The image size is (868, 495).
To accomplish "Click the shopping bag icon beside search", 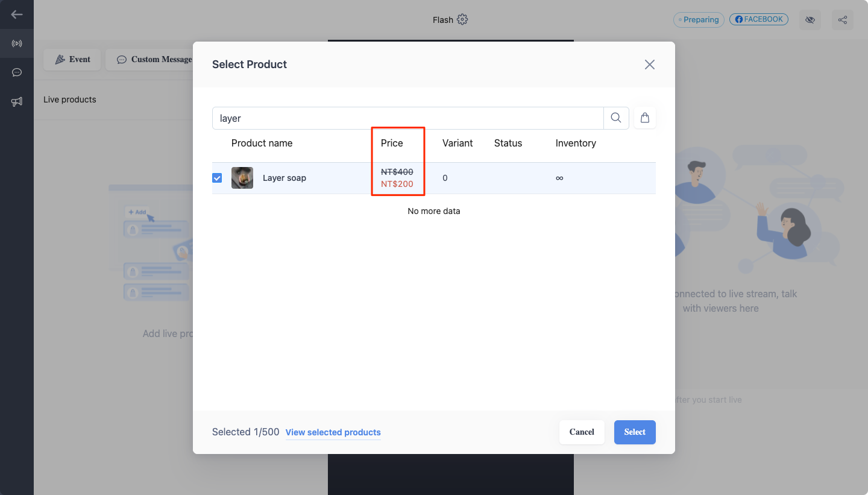I will point(645,118).
